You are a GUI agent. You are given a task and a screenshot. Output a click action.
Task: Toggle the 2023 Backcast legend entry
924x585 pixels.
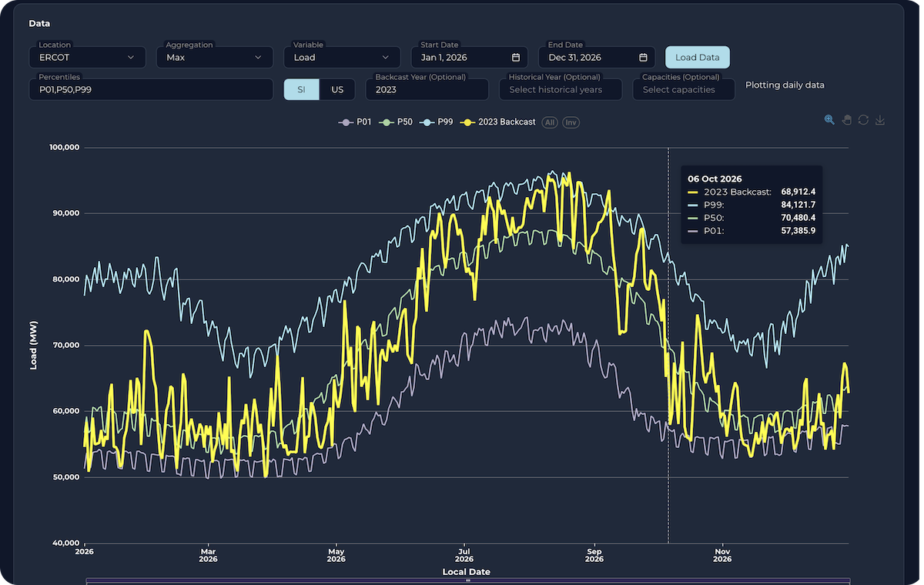[x=498, y=122]
